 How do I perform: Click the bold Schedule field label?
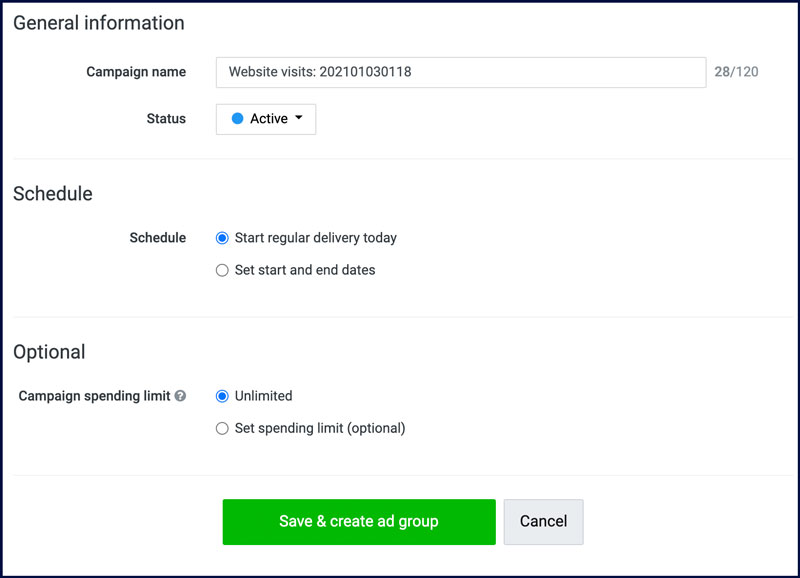[157, 238]
